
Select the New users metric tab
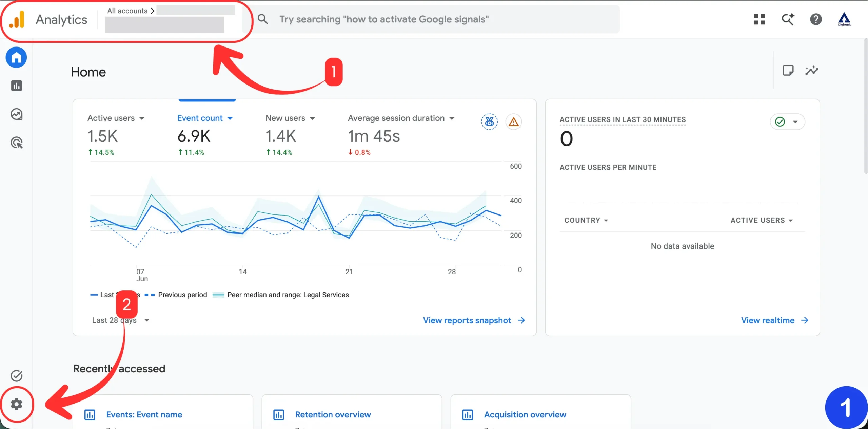point(290,118)
